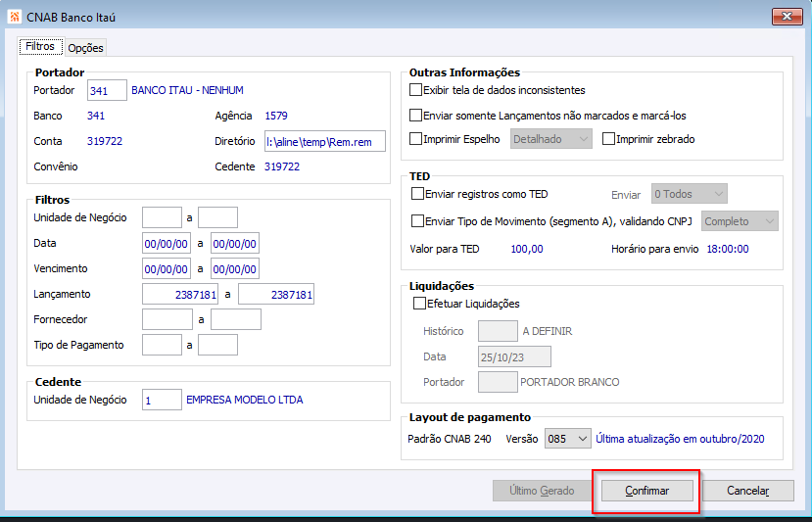Toggle the Efetuar Liquidações checkbox
812x522 pixels.
(419, 304)
